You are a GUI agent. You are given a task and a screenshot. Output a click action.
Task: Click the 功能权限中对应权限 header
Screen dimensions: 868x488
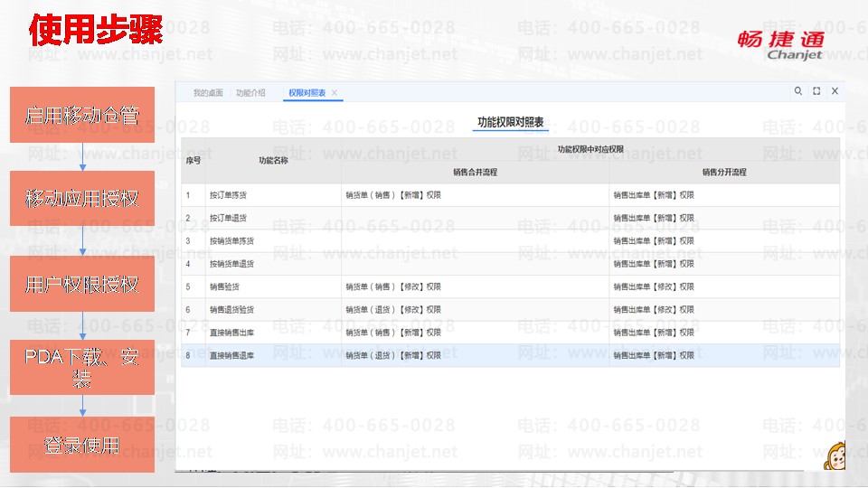coord(590,149)
